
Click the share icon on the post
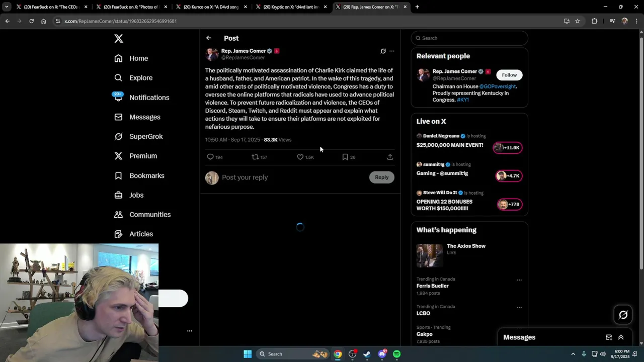(390, 157)
